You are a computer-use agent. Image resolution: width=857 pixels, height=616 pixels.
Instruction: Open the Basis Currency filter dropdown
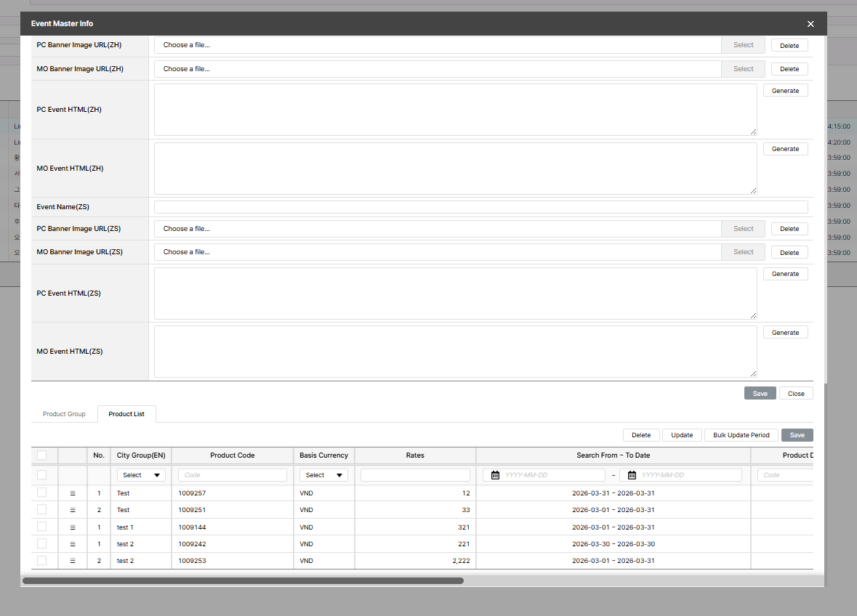click(x=323, y=475)
